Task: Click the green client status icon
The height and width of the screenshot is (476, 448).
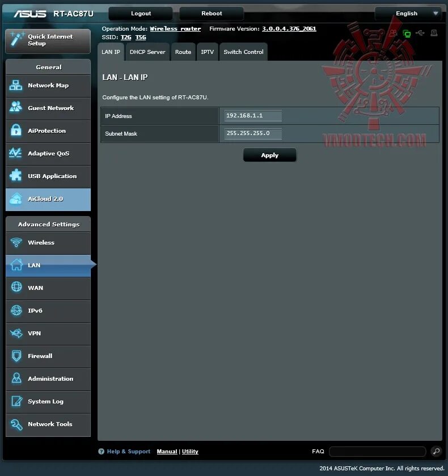Action: (407, 33)
